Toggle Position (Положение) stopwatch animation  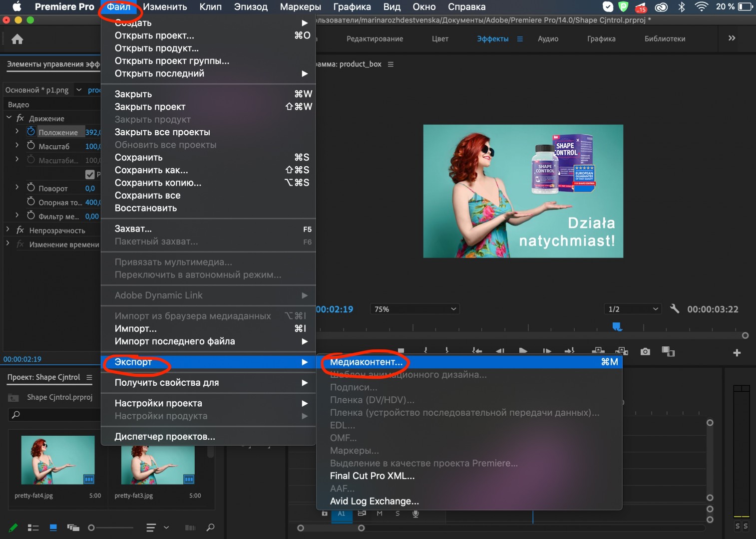click(31, 131)
